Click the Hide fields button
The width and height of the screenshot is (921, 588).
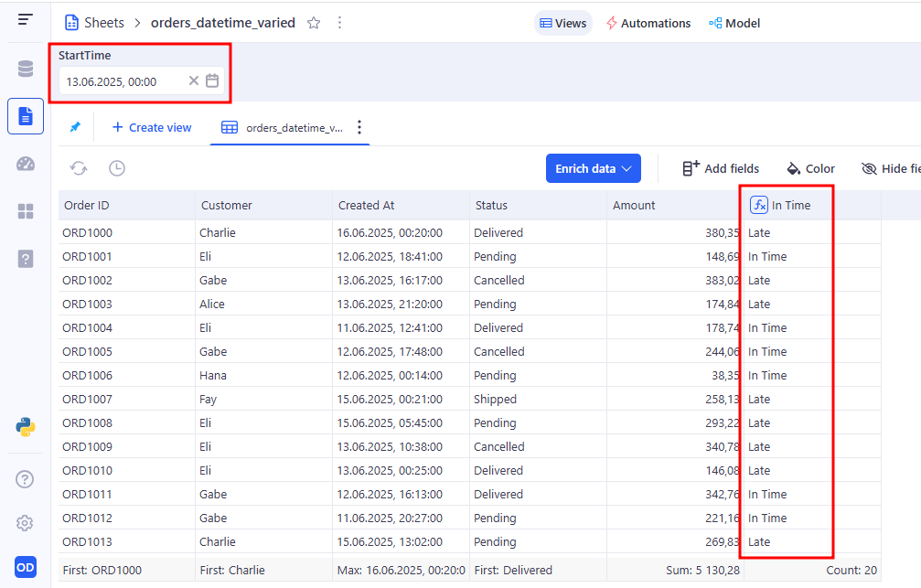(891, 168)
